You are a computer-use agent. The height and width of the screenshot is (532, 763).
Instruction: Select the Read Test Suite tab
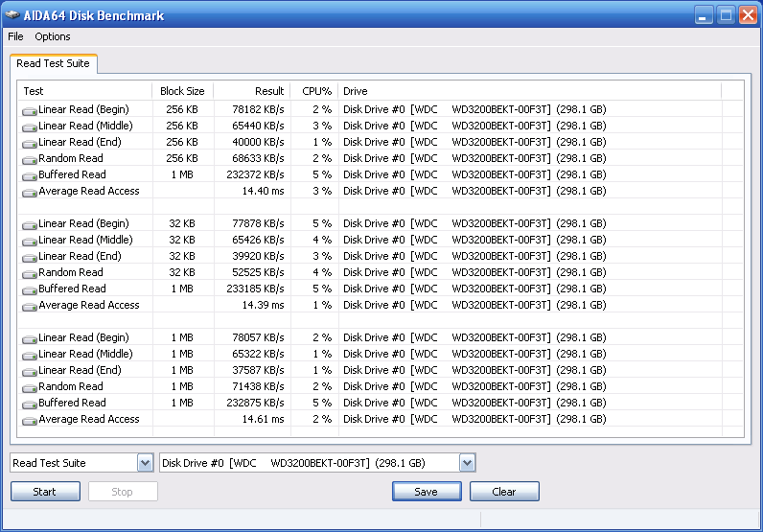tap(53, 64)
